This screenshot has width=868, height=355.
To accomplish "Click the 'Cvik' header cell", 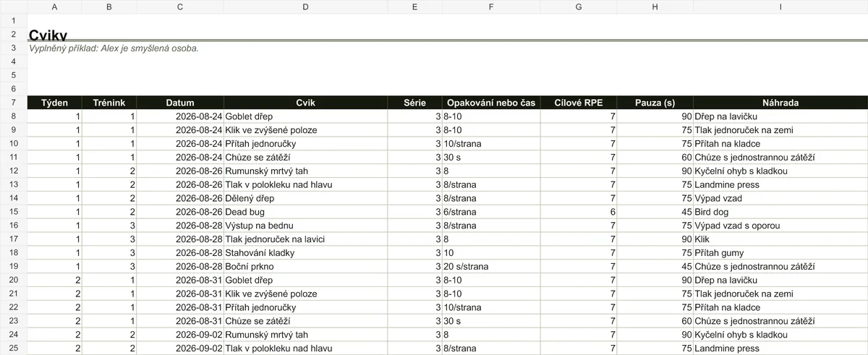I will click(x=305, y=103).
